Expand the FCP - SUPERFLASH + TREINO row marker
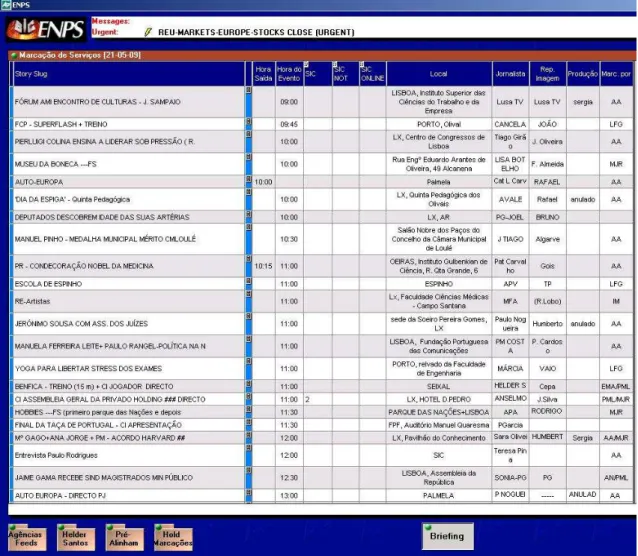638x556 pixels. (249, 121)
